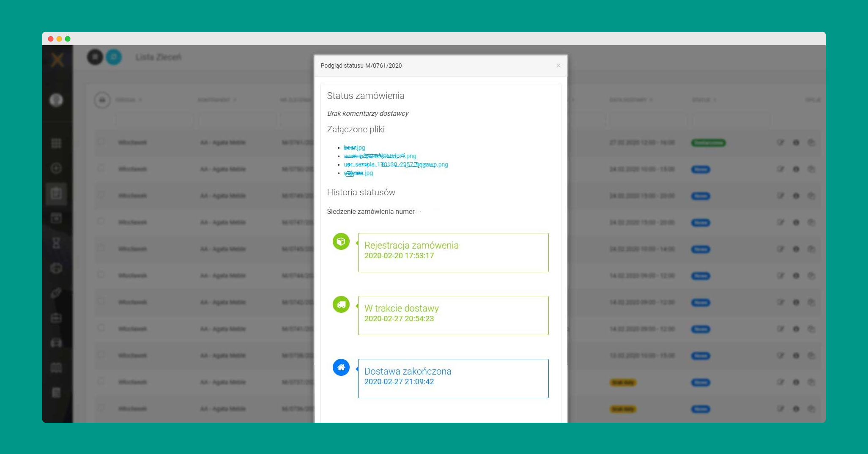This screenshot has width=868, height=454.
Task: Click the timestamp 2020-02-27 20:54:23
Action: click(399, 319)
